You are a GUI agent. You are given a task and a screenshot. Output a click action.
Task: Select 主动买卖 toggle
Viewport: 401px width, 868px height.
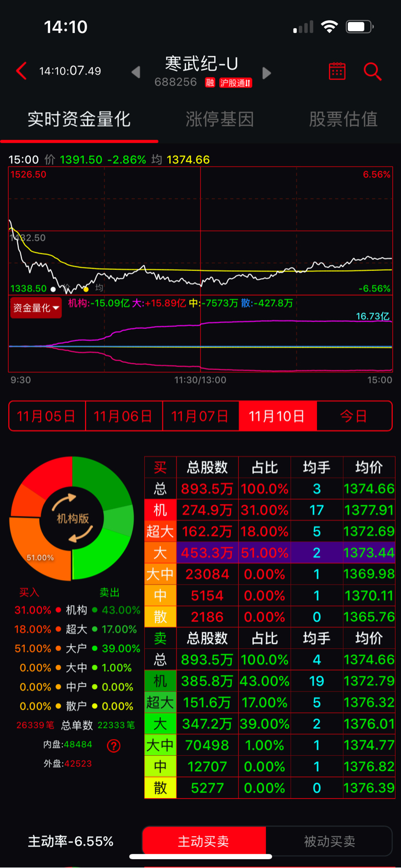(x=204, y=841)
